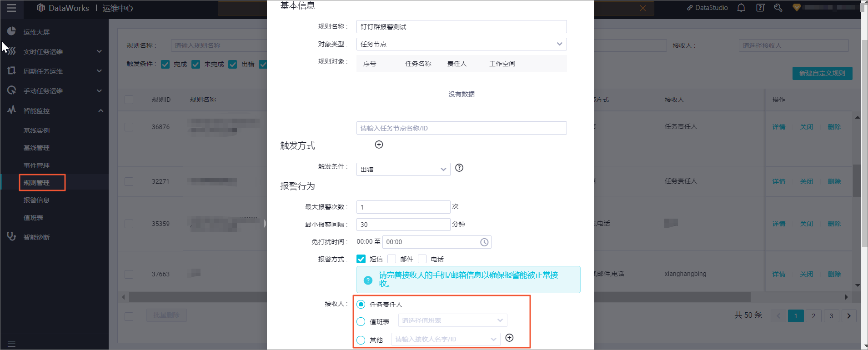This screenshot has width=868, height=350.
Task: Go to page 2 of rules
Action: coord(813,316)
